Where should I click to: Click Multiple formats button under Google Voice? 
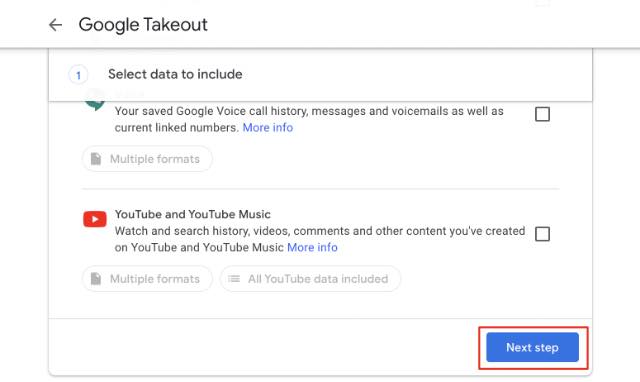coord(147,159)
